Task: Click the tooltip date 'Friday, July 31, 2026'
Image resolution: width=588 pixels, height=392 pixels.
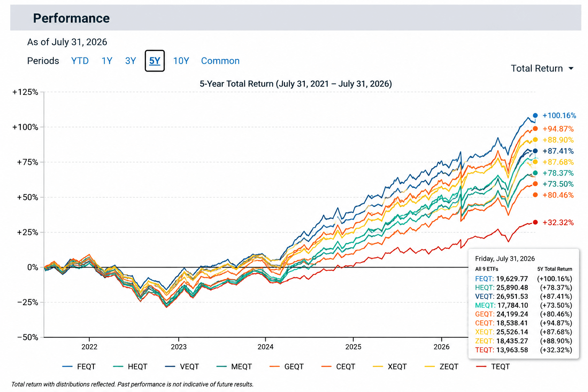Action: pyautogui.click(x=505, y=259)
